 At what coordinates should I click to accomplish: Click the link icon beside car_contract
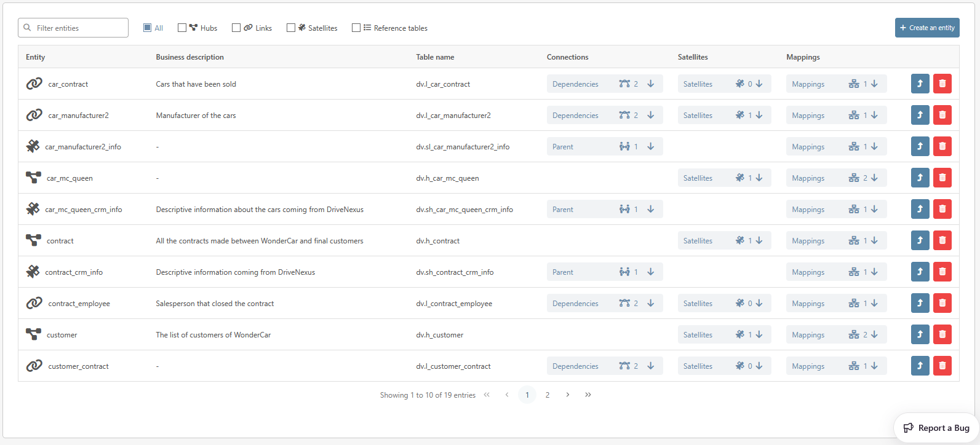click(x=34, y=84)
